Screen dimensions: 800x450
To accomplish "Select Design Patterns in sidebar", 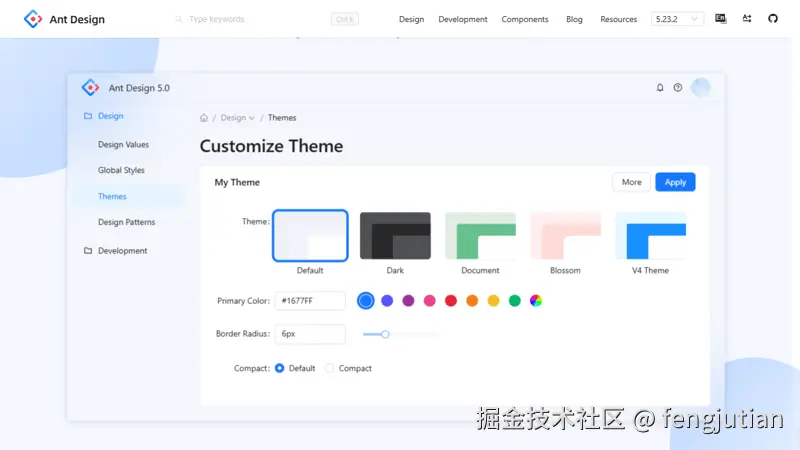I will point(127,222).
